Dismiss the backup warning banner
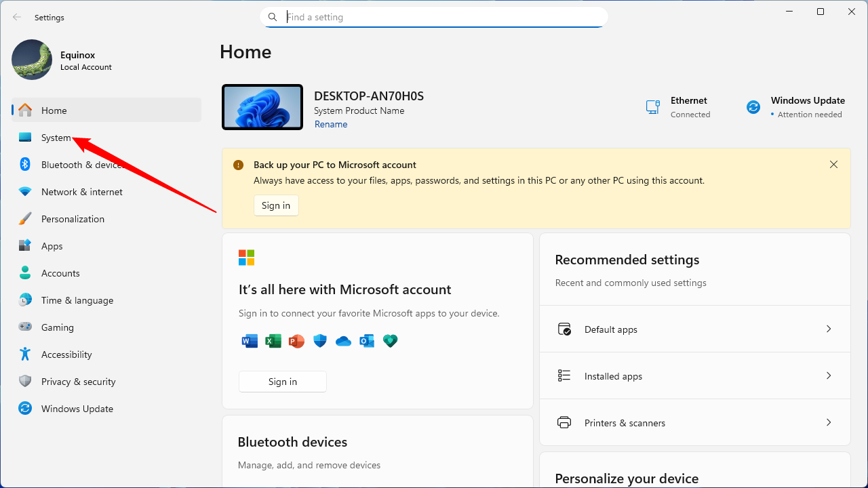 coord(833,165)
